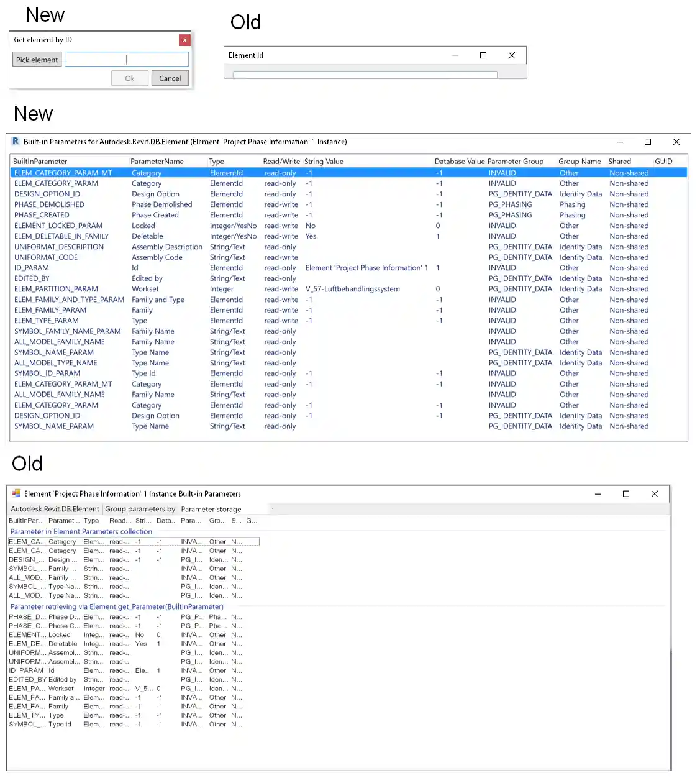Viewport: 700px width, 778px height.
Task: Open the Parameter storage grouping dropdown
Action: (x=211, y=509)
